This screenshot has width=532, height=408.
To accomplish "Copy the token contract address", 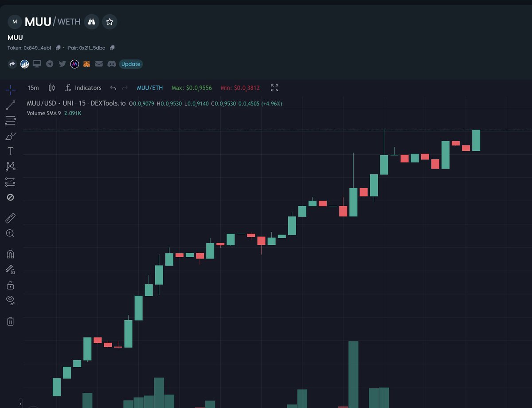I will tap(58, 47).
